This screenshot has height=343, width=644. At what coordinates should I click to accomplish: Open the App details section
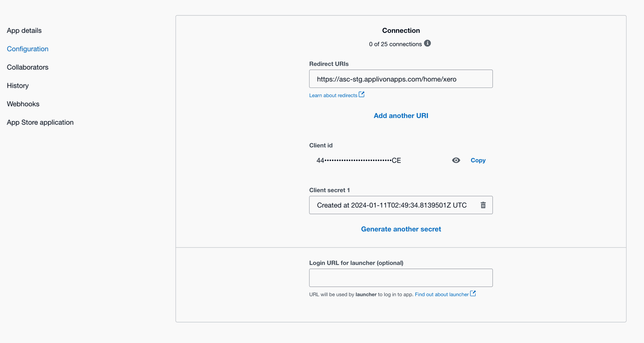pyautogui.click(x=24, y=31)
